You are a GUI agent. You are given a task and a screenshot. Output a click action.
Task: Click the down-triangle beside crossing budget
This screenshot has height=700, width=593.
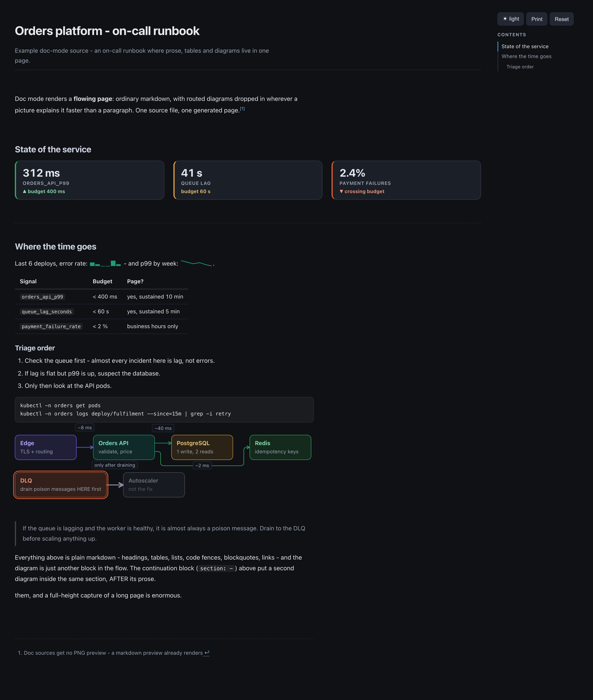[x=341, y=191]
